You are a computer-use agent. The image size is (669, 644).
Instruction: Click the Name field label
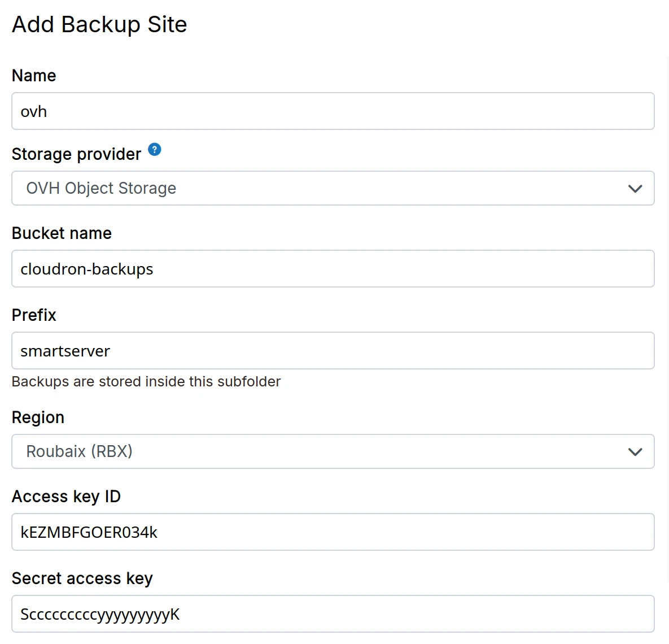(x=34, y=76)
